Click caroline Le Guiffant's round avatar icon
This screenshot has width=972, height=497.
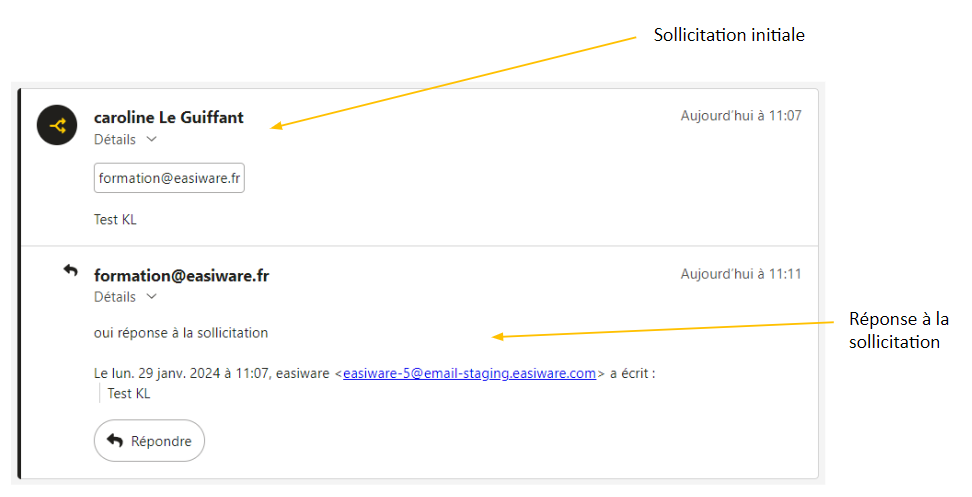57,125
